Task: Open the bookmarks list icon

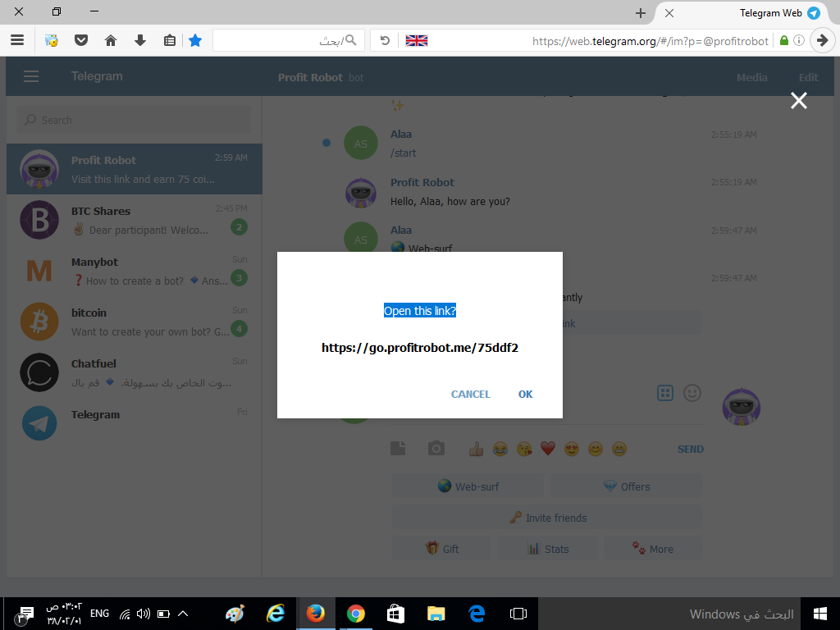Action: coord(169,40)
